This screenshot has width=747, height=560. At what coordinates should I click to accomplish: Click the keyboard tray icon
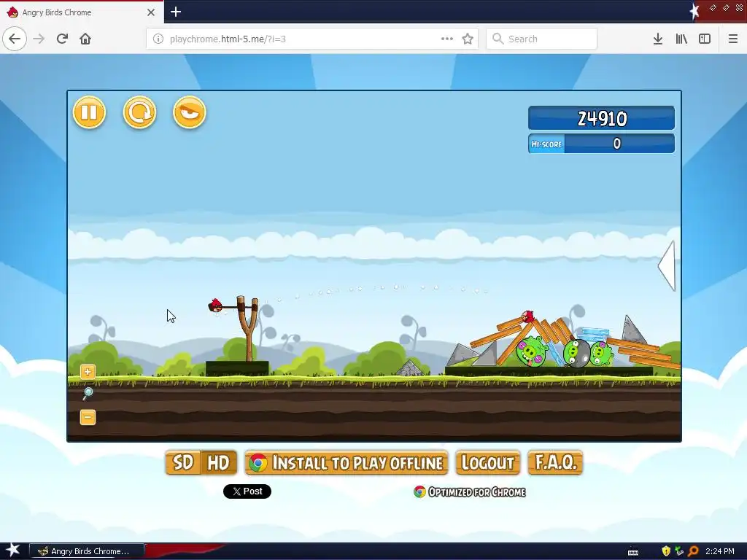(x=633, y=552)
